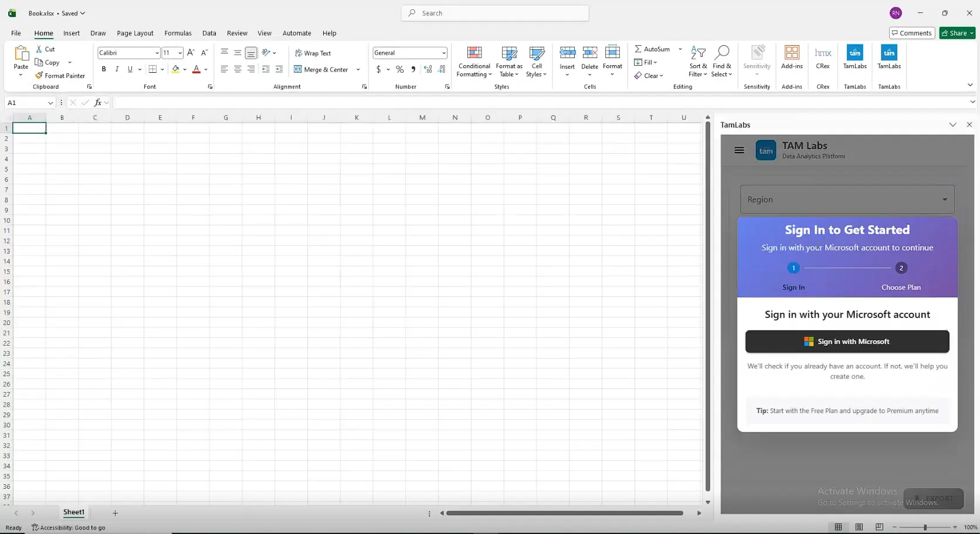Click the Name Box showing A1
Image resolution: width=980 pixels, height=534 pixels.
tap(29, 103)
